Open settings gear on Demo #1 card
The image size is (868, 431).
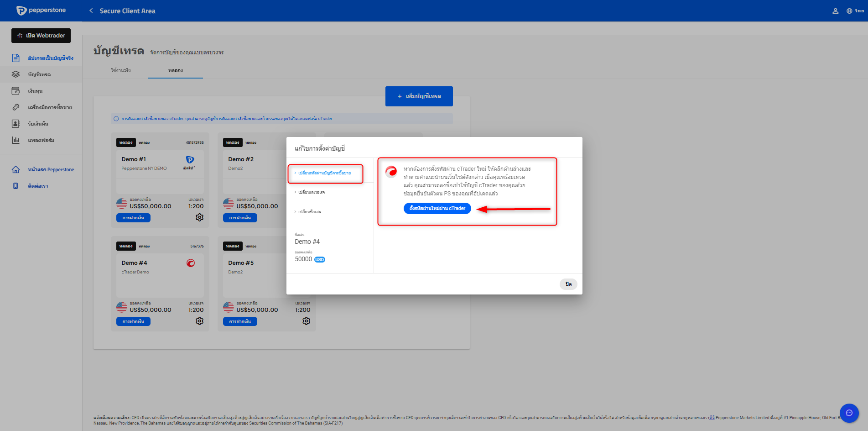(199, 217)
